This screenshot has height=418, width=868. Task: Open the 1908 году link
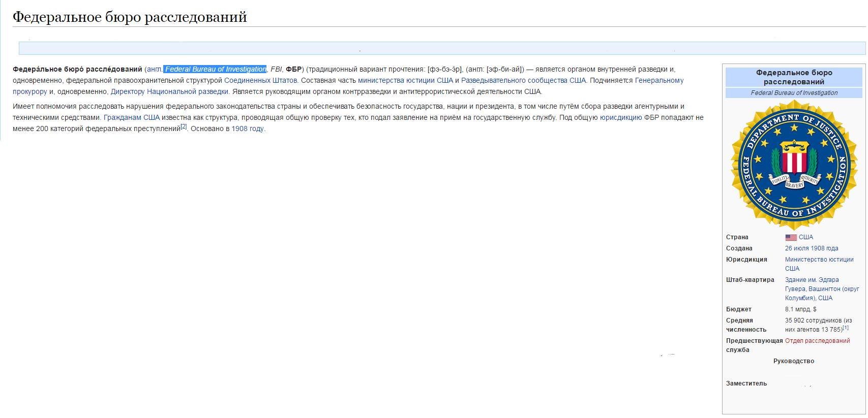point(248,129)
